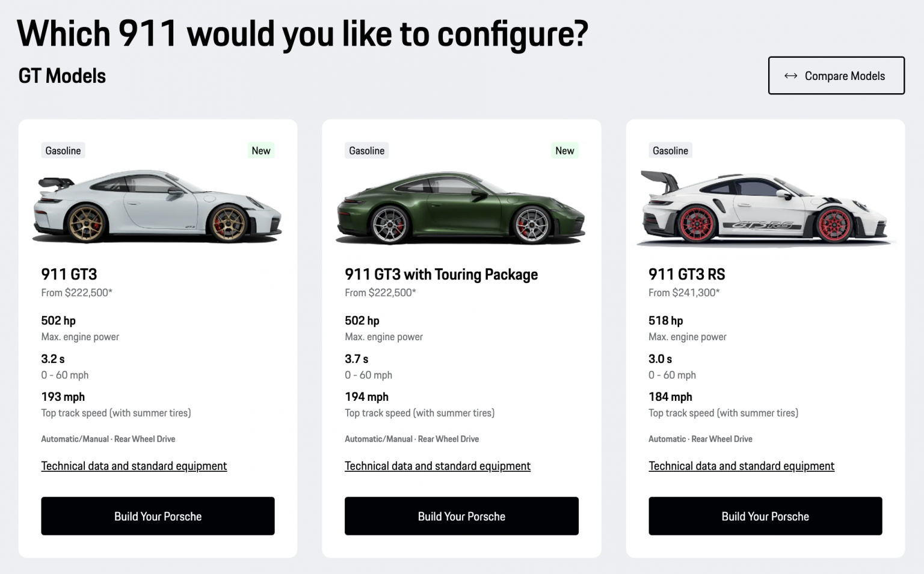Image resolution: width=924 pixels, height=574 pixels.
Task: Open the Compare Models panel
Action: click(836, 76)
